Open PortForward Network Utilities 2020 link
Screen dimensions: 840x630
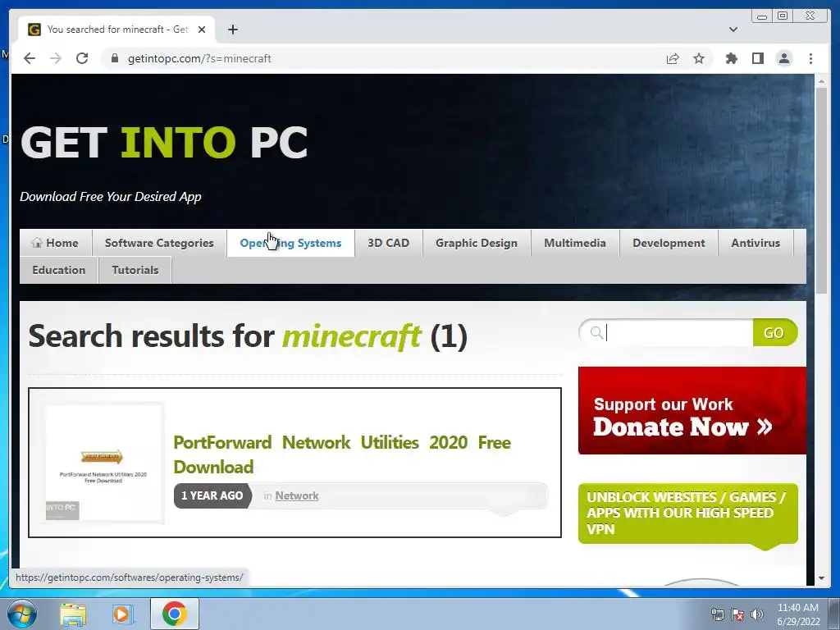(342, 454)
